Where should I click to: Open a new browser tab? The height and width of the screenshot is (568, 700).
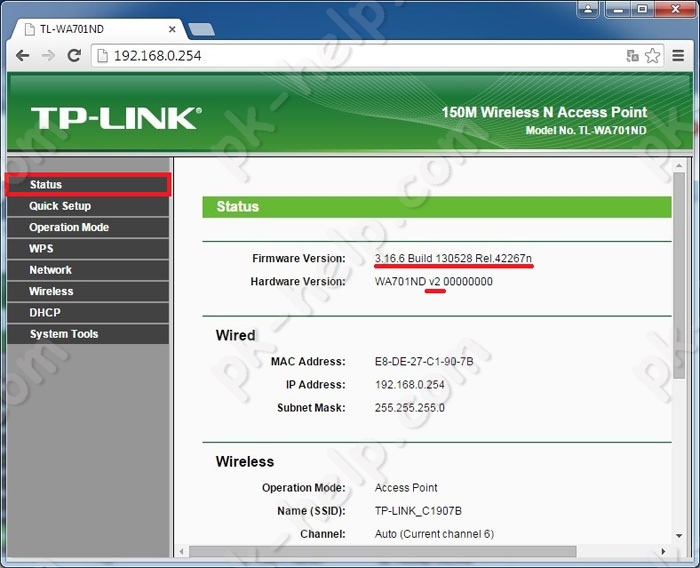[201, 29]
